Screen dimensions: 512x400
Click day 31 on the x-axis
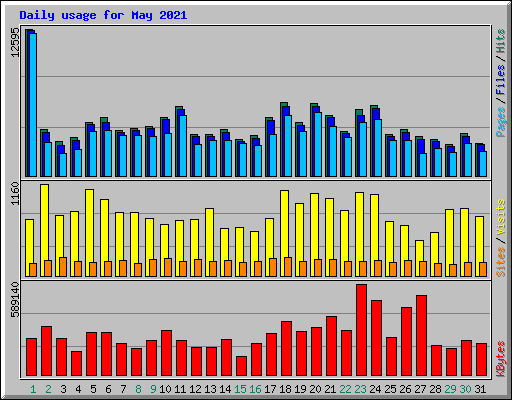[480, 389]
